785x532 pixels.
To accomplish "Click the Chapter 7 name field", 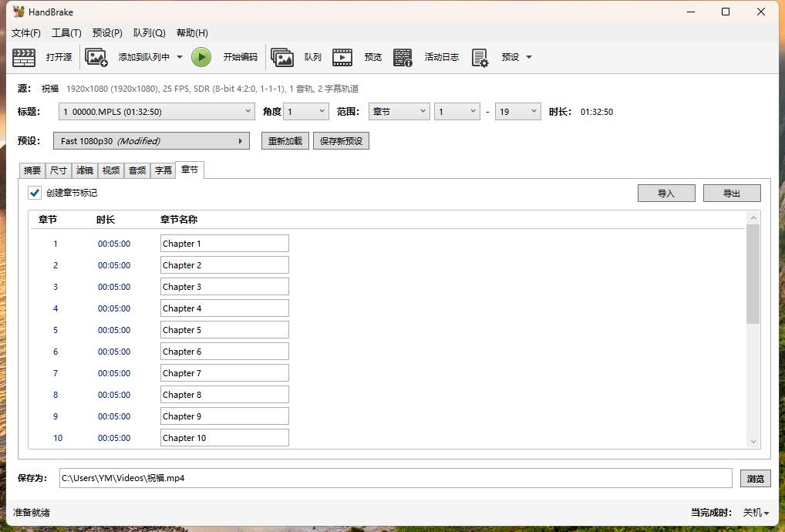I will click(x=225, y=373).
